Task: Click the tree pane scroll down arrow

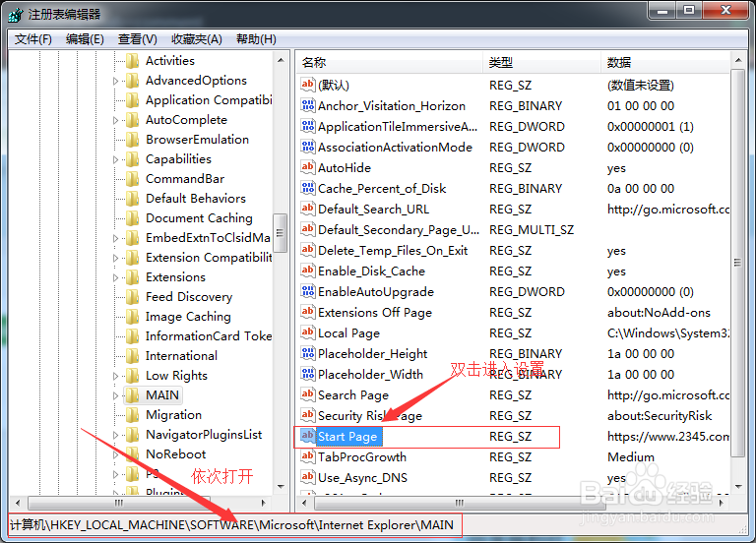Action: [281, 487]
